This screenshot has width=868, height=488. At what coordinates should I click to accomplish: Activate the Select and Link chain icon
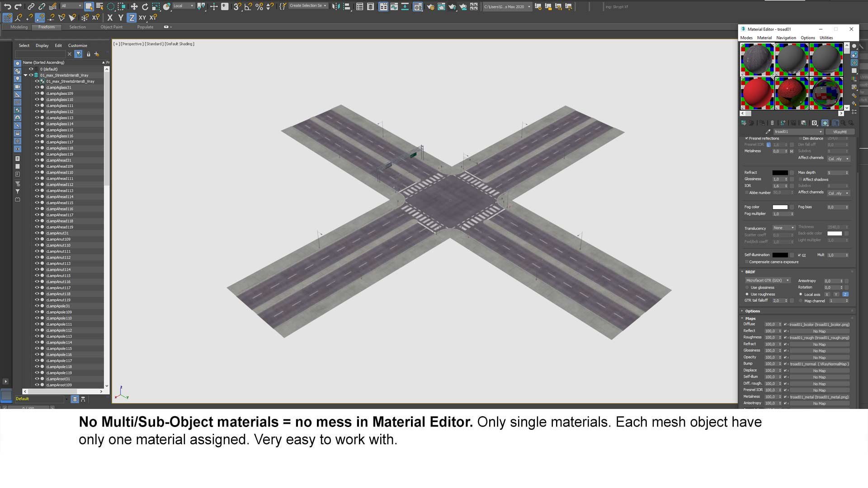point(31,6)
